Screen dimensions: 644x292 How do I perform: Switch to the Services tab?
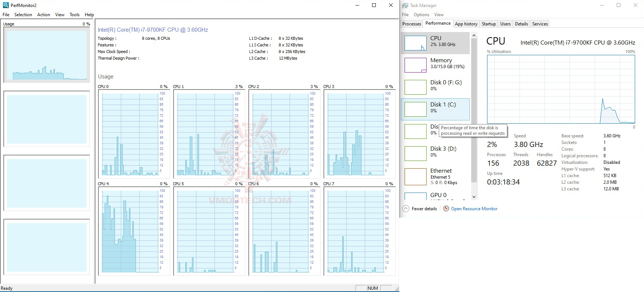pos(540,24)
